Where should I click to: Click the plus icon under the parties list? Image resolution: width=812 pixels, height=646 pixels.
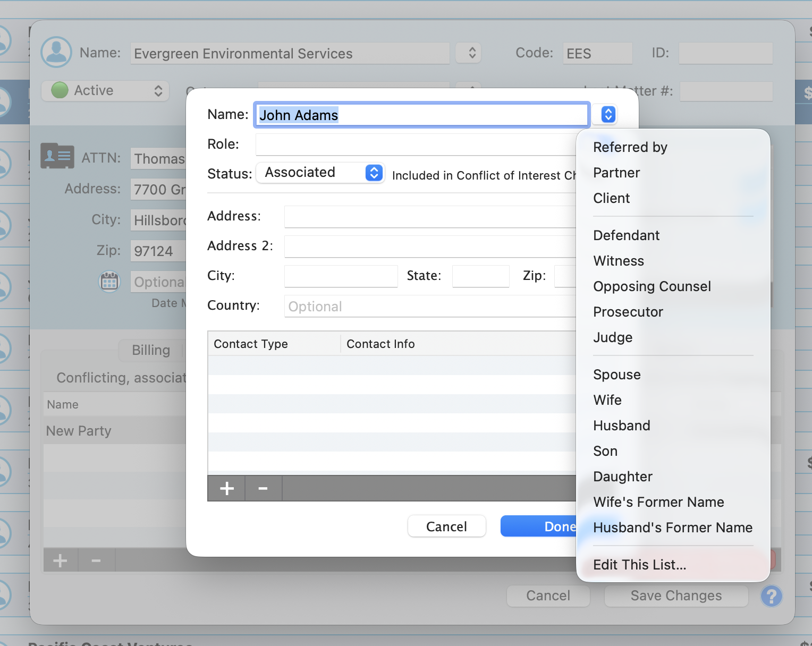point(60,559)
